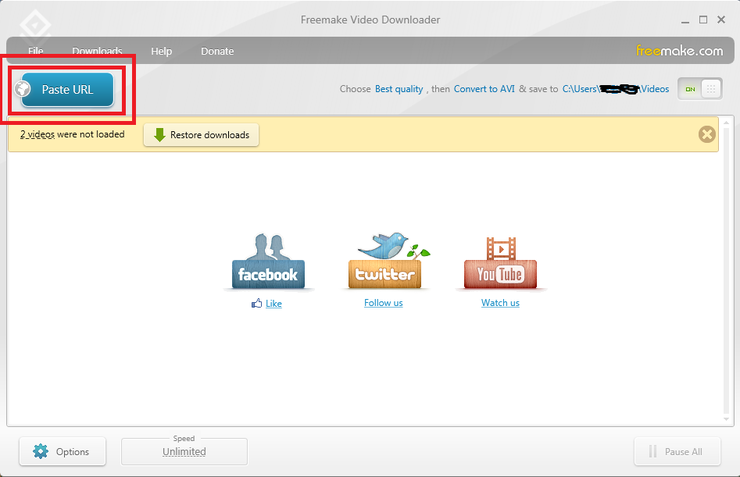Choose the Best quality option
The height and width of the screenshot is (477, 740).
click(x=399, y=89)
